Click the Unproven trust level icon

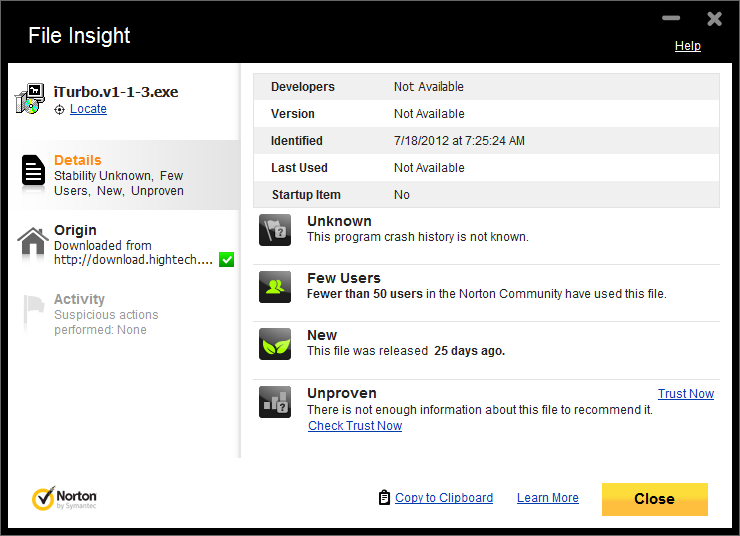274,401
